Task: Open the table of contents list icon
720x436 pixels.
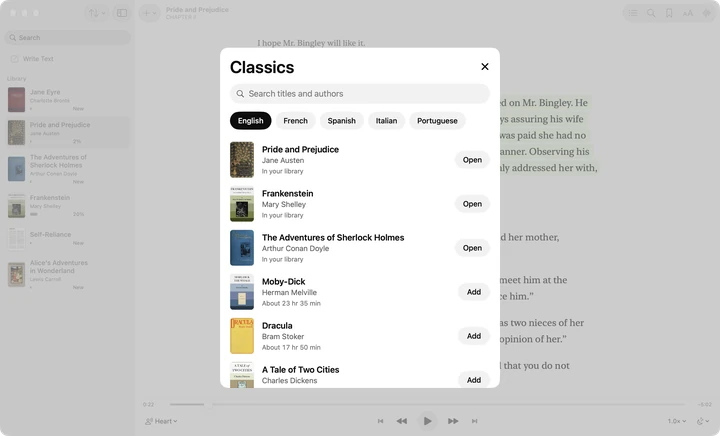Action: click(x=633, y=13)
